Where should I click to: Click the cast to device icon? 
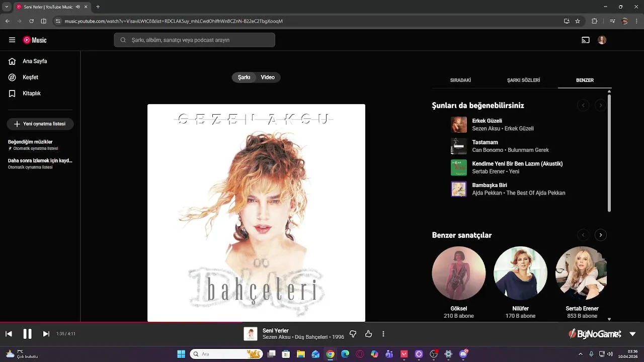[x=586, y=40]
